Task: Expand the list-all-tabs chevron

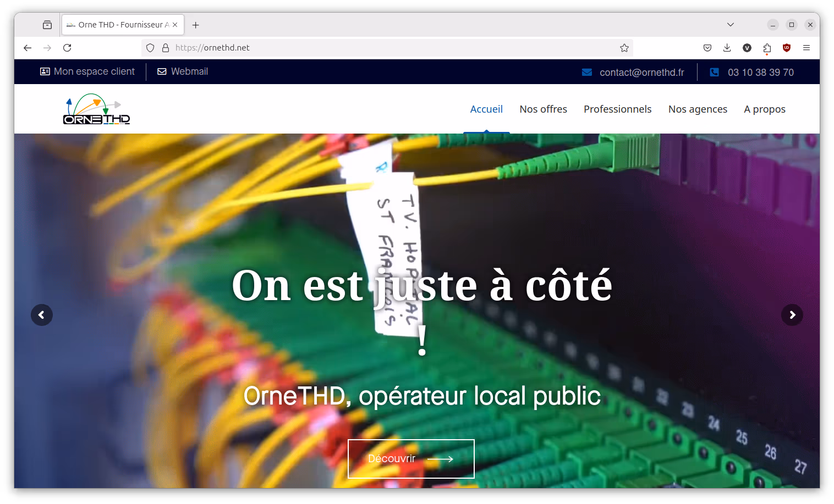Action: 731,25
